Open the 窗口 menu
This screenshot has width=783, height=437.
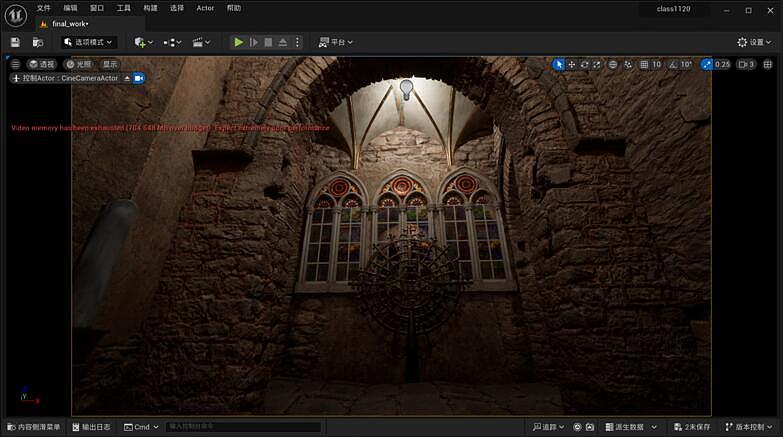pyautogui.click(x=97, y=8)
